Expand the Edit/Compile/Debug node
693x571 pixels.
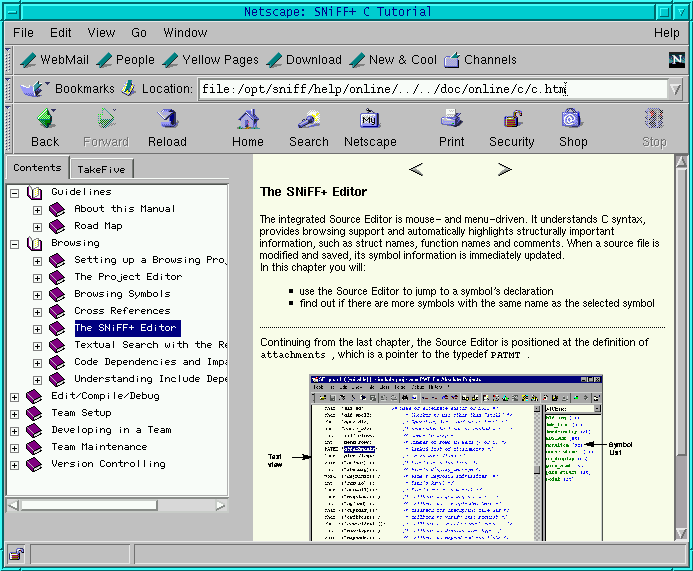click(x=15, y=396)
